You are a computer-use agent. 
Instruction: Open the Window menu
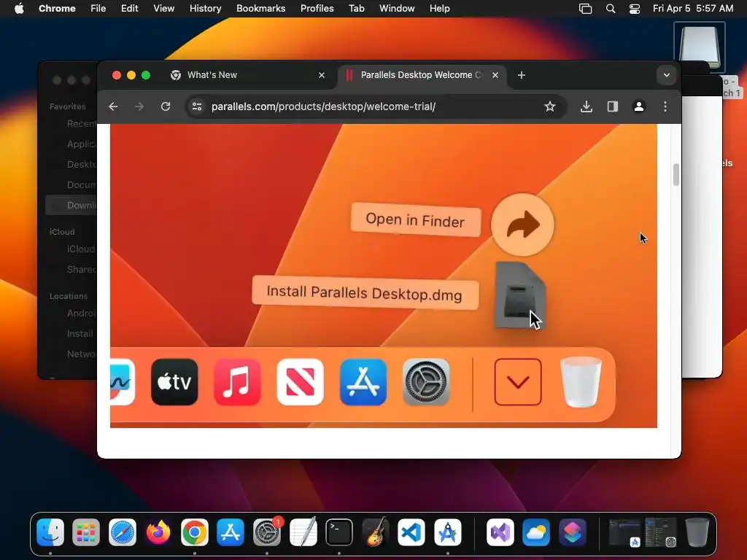(397, 9)
